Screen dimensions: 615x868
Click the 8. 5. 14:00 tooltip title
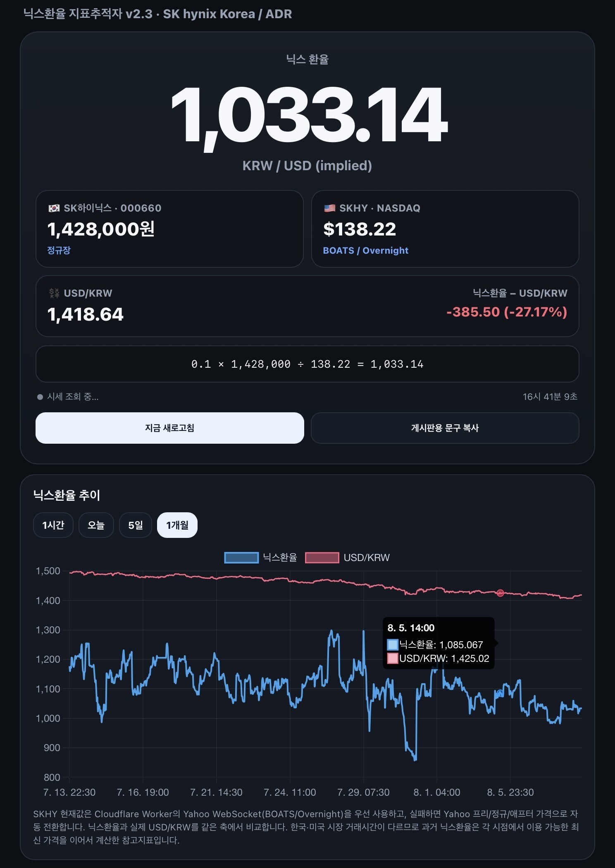[x=411, y=628]
